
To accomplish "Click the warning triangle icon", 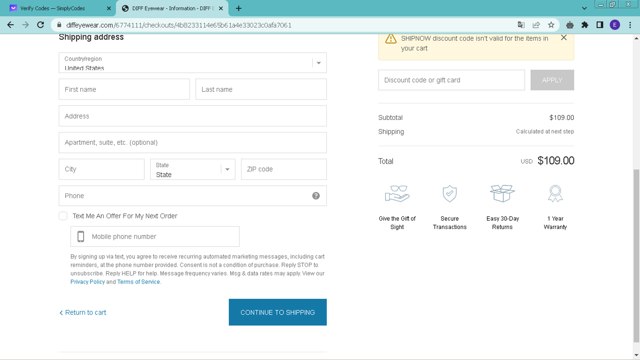I will click(x=391, y=39).
